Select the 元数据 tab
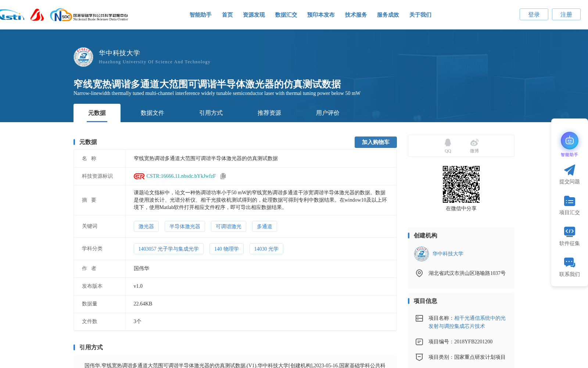This screenshot has width=588, height=368. [97, 113]
